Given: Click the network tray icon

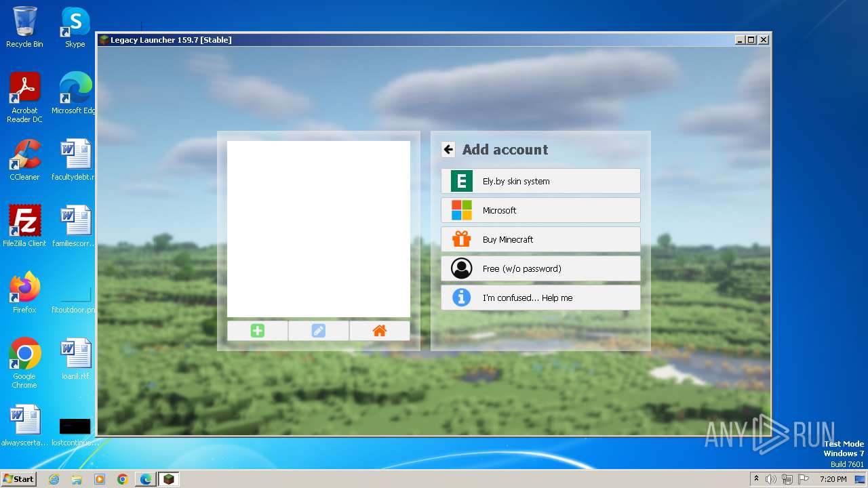Looking at the screenshot, I should pyautogui.click(x=787, y=479).
